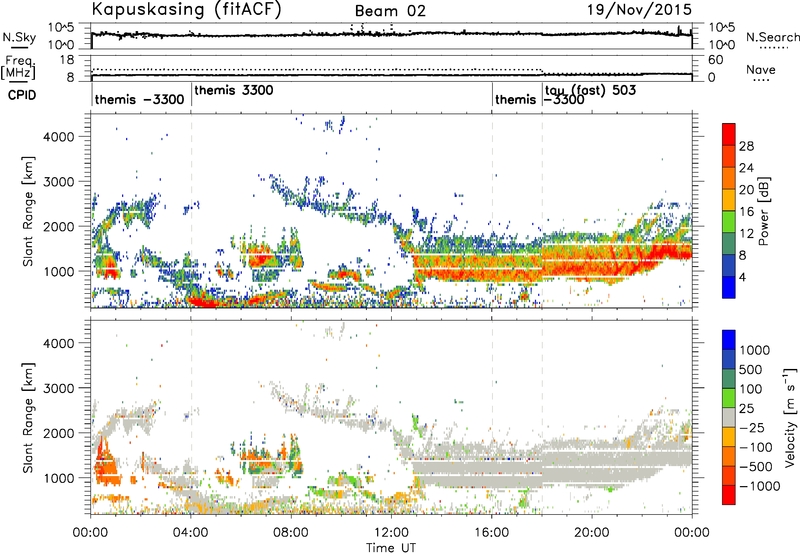800x554 pixels.
Task: Click the dark blue segment of the Power colorbar
Action: (x=729, y=287)
